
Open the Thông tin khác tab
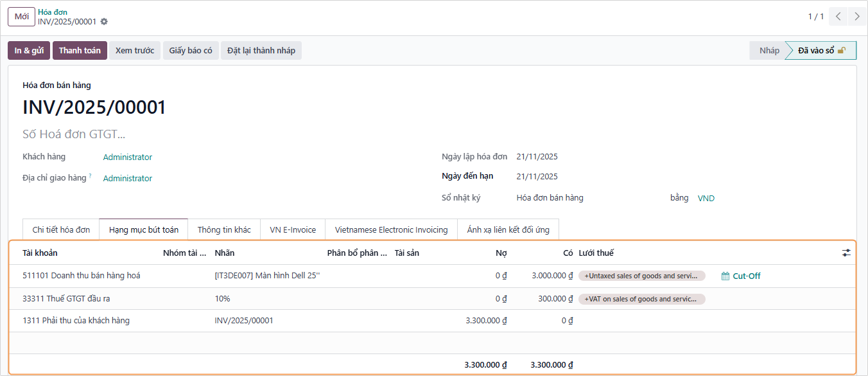[224, 229]
